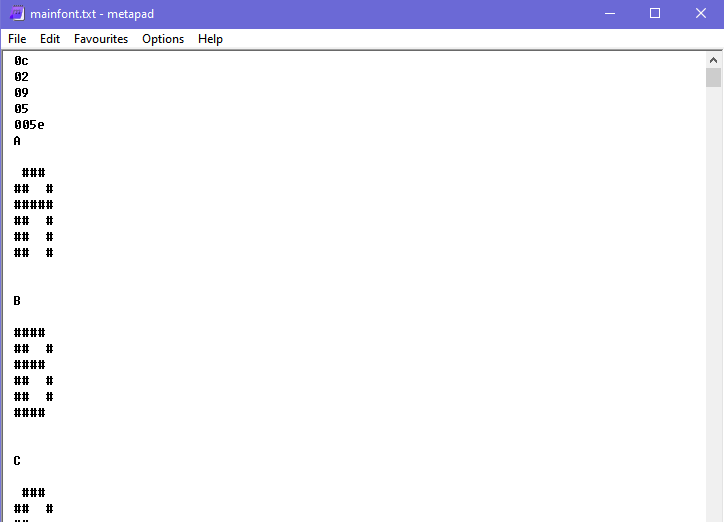Click the letter B glyph label line
Screen dimensions: 724x522
coord(18,301)
